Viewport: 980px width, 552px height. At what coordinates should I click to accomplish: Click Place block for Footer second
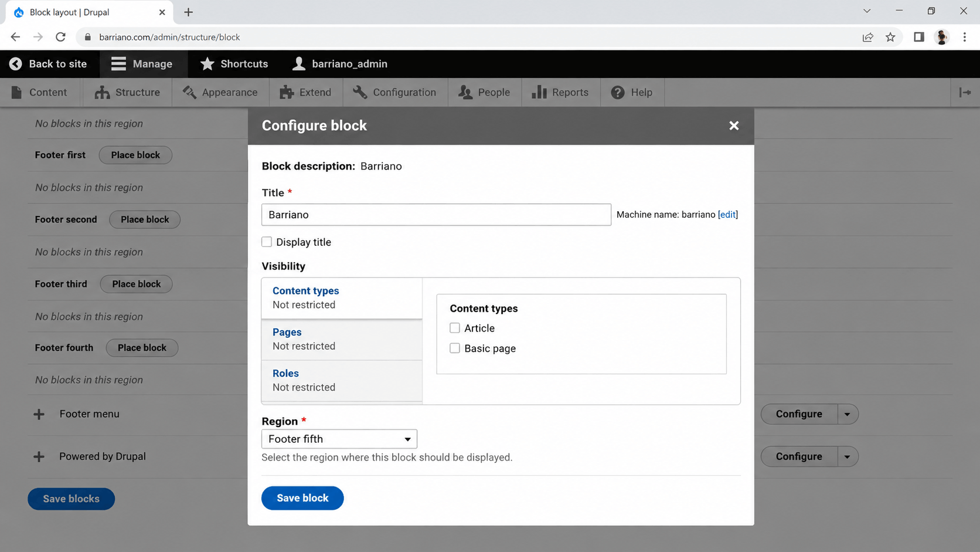pyautogui.click(x=145, y=219)
